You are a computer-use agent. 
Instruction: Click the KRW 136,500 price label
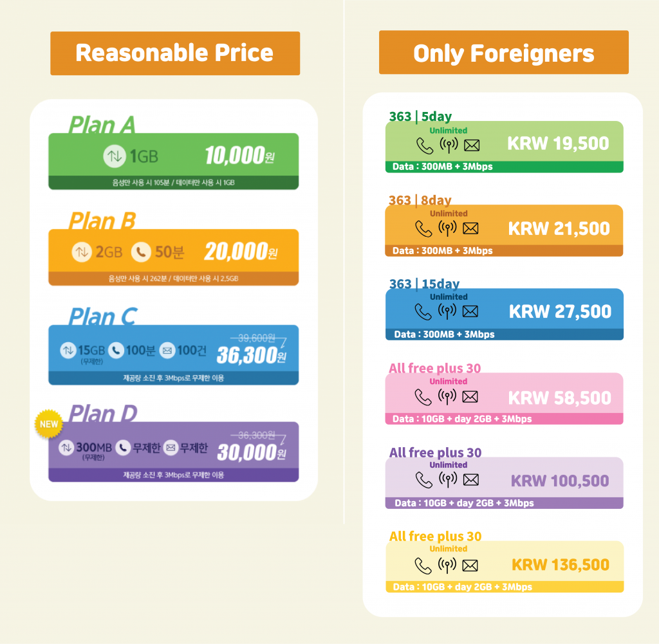click(x=560, y=565)
